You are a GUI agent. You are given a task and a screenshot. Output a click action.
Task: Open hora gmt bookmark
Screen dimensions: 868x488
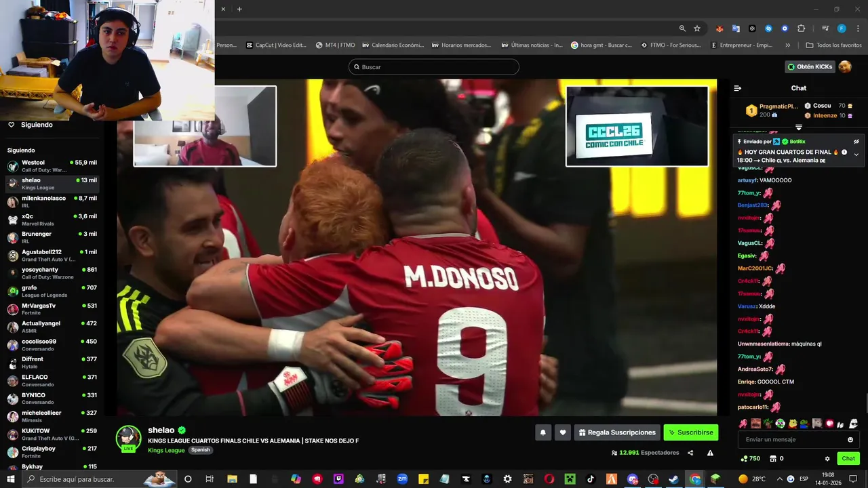601,45
